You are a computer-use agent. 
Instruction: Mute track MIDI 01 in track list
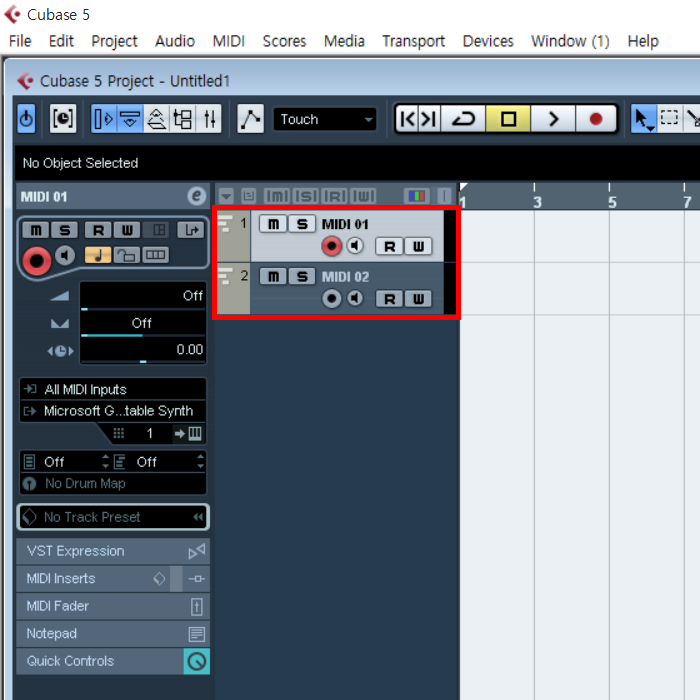pos(273,224)
